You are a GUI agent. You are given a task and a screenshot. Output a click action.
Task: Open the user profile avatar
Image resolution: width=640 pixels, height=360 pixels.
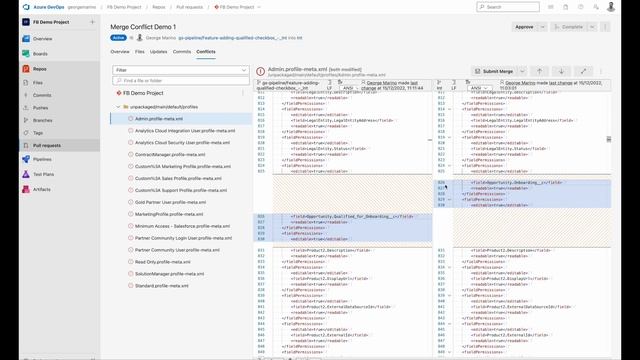611,7
